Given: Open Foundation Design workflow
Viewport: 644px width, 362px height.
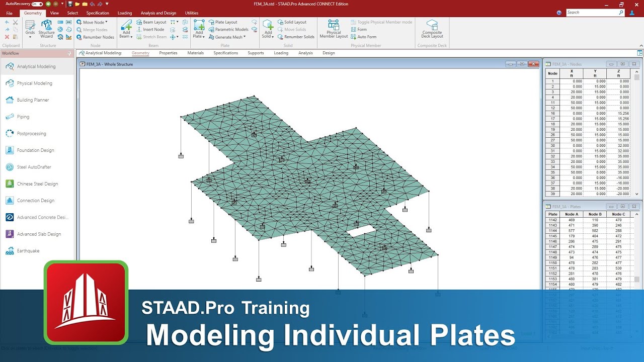Looking at the screenshot, I should point(38,150).
